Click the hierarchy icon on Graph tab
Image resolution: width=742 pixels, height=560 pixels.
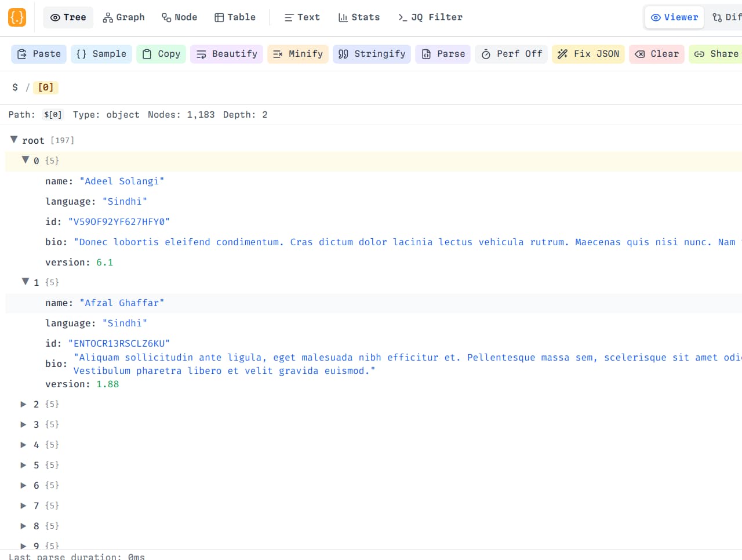(x=108, y=18)
